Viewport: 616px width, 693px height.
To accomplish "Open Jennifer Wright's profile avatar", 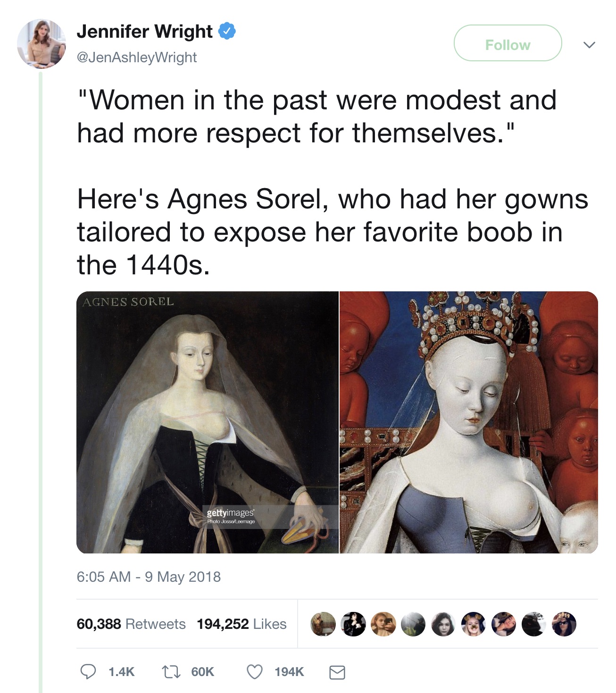I will point(42,43).
